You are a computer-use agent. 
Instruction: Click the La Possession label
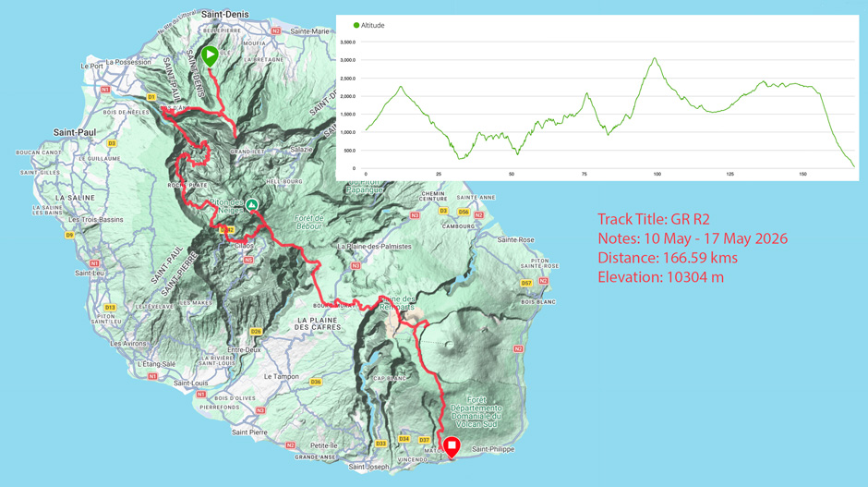128,62
